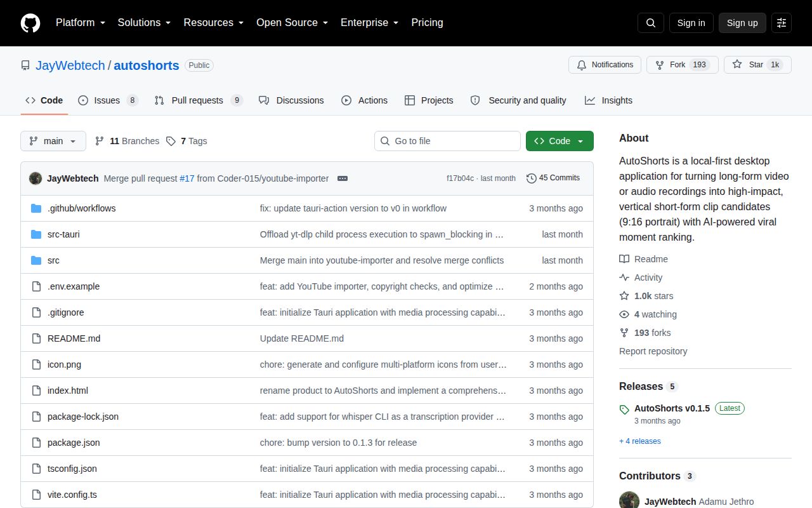Fork the repository
The width and height of the screenshot is (812, 508).
(x=682, y=65)
